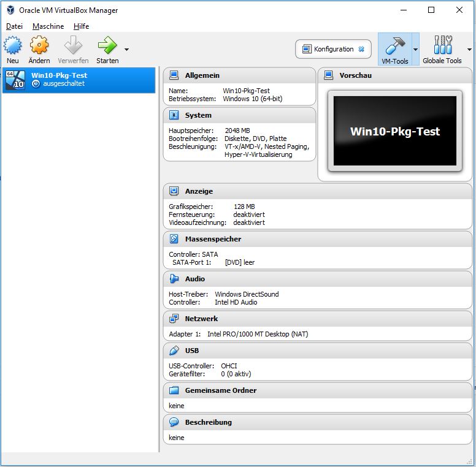
Task: Open the Gemeinsame Ordner header link
Action: pos(221,390)
